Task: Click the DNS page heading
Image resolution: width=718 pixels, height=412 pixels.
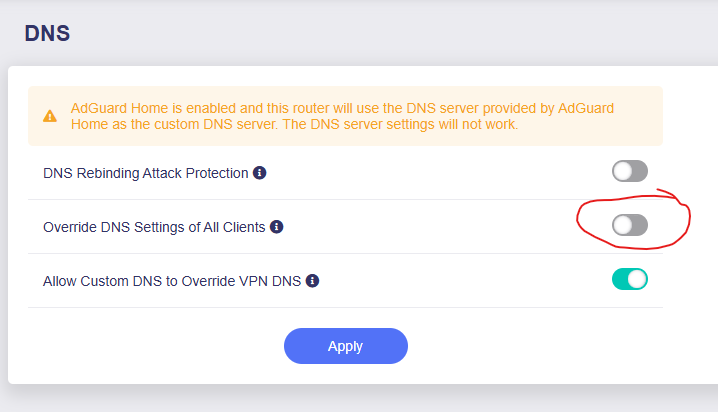Action: [x=46, y=33]
